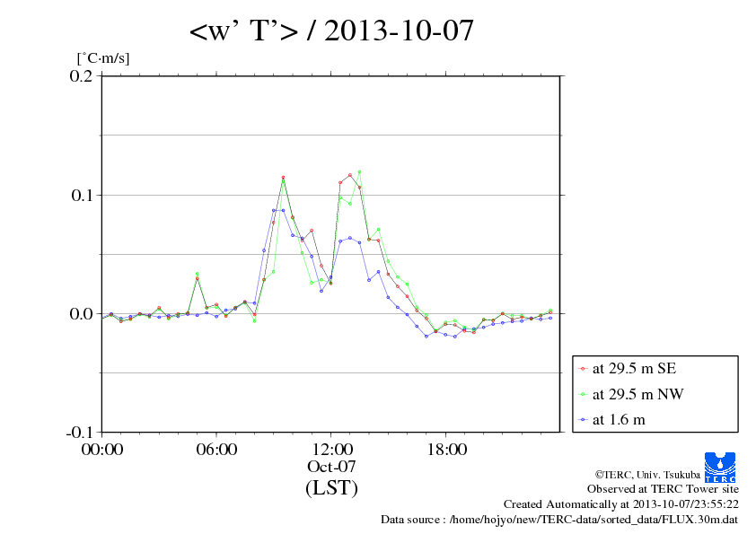The height and width of the screenshot is (534, 756).
Task: Click the chart title with date 2013-10-07
Action: pos(331,32)
